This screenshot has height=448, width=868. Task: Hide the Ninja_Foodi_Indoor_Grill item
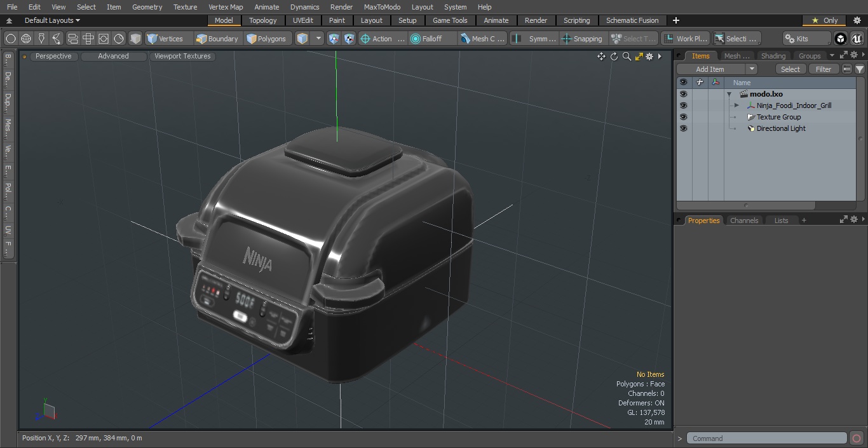[683, 105]
